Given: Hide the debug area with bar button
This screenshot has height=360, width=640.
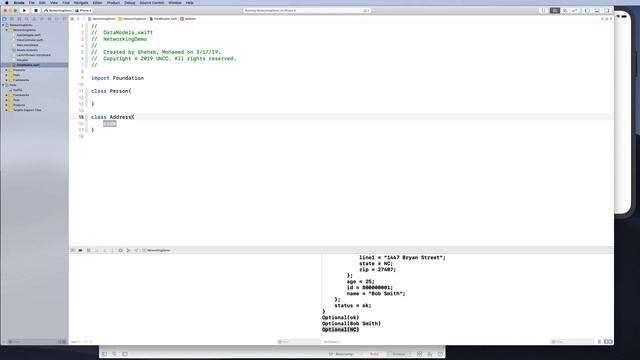Looking at the screenshot, I should (73, 250).
